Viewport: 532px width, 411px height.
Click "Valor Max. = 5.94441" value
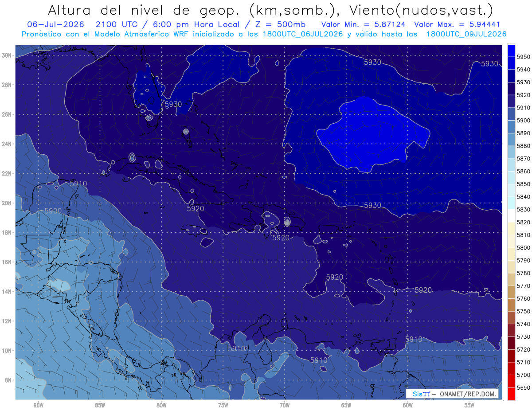tap(457, 24)
